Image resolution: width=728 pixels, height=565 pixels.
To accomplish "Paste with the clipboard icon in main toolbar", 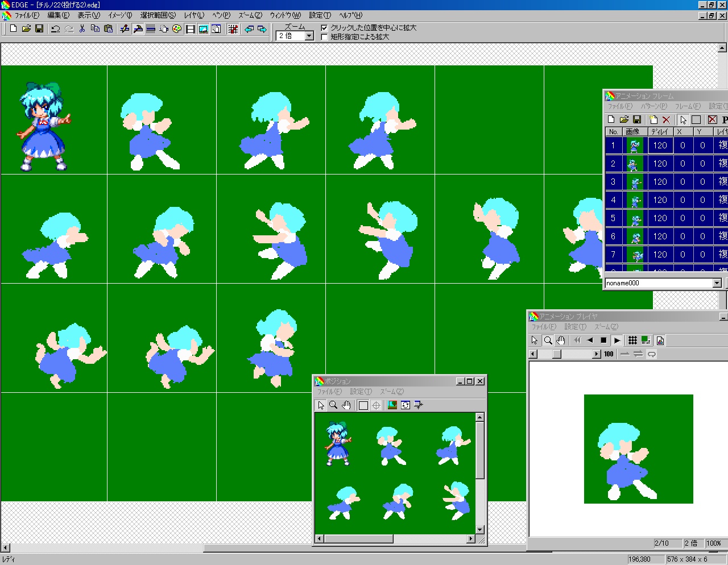I will coord(108,28).
